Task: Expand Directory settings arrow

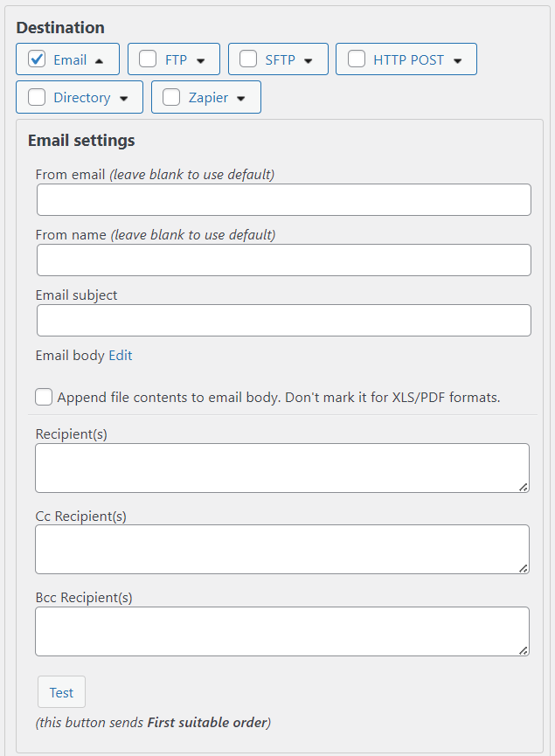Action: (124, 98)
